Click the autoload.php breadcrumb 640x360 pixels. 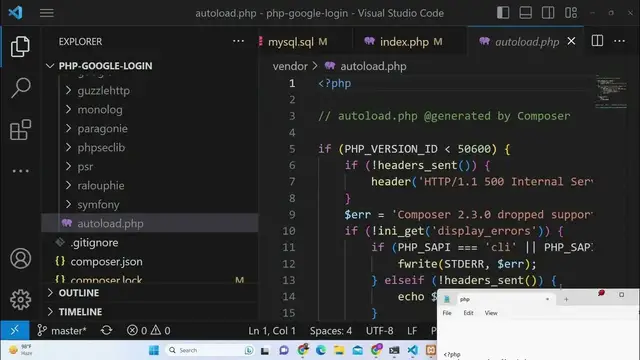[x=373, y=66]
